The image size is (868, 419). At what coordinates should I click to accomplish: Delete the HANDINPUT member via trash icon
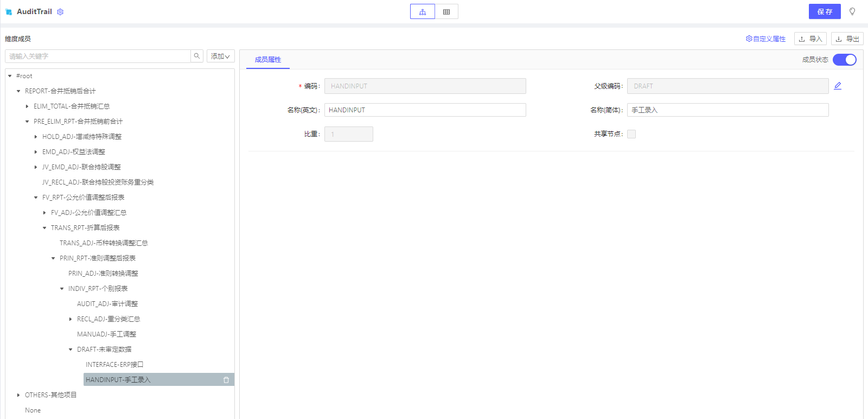click(226, 380)
